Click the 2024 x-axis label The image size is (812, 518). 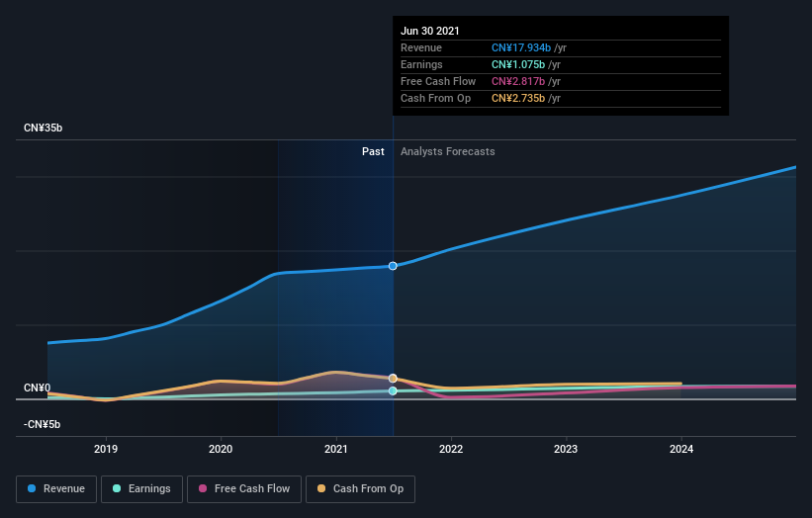[x=681, y=449]
